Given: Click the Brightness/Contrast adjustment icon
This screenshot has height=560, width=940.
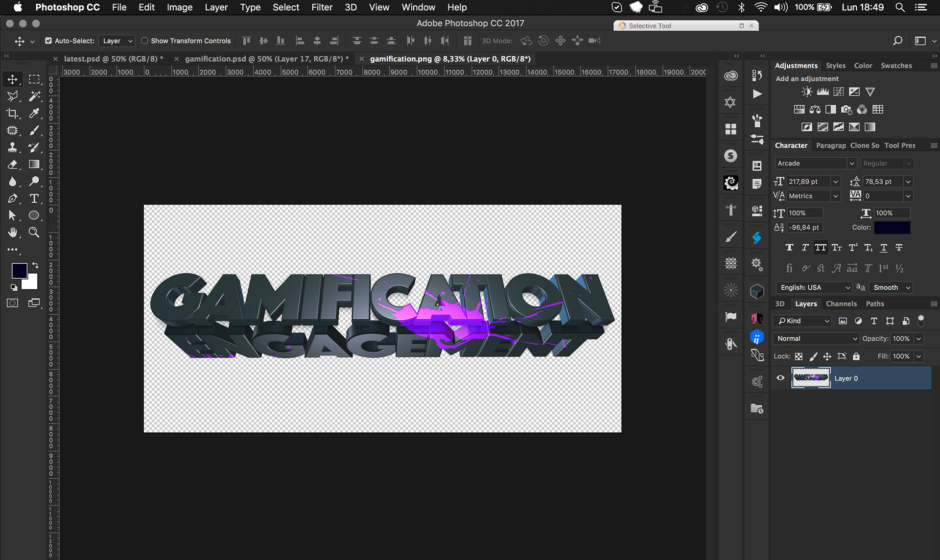Looking at the screenshot, I should [x=807, y=92].
